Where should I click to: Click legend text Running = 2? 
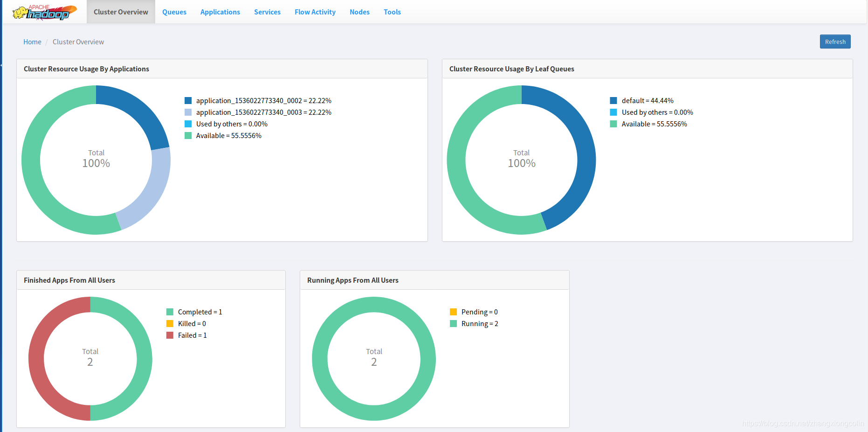[480, 324]
